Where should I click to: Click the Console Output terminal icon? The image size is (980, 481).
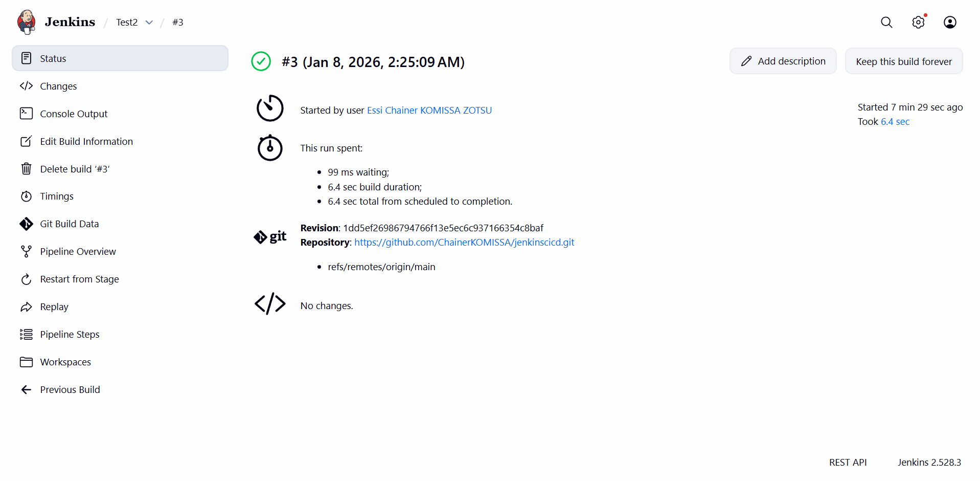[26, 114]
